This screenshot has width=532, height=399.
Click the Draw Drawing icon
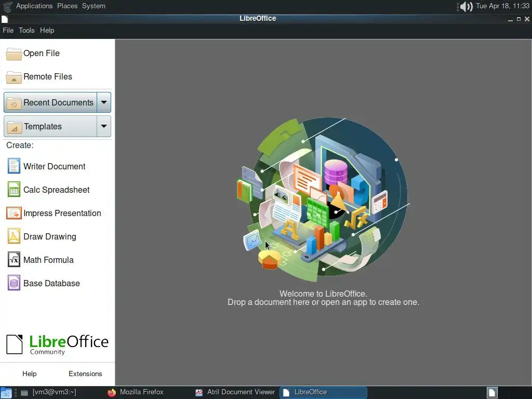point(14,236)
